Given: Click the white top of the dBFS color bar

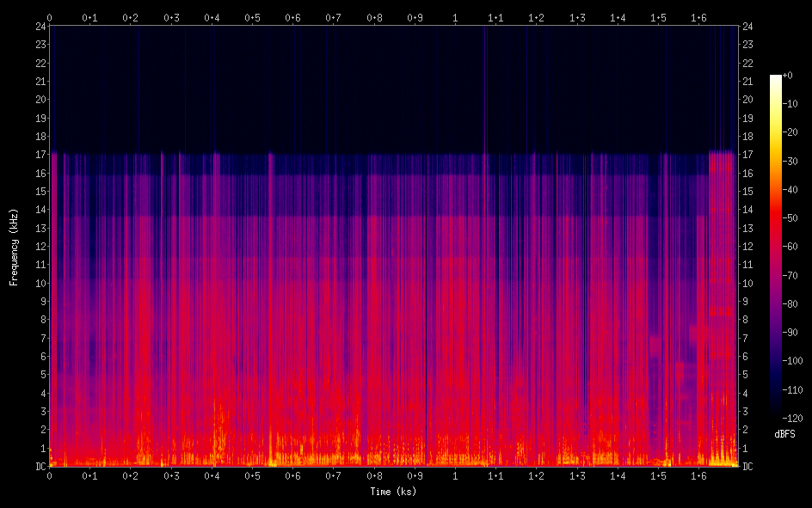Looking at the screenshot, I should [x=775, y=79].
